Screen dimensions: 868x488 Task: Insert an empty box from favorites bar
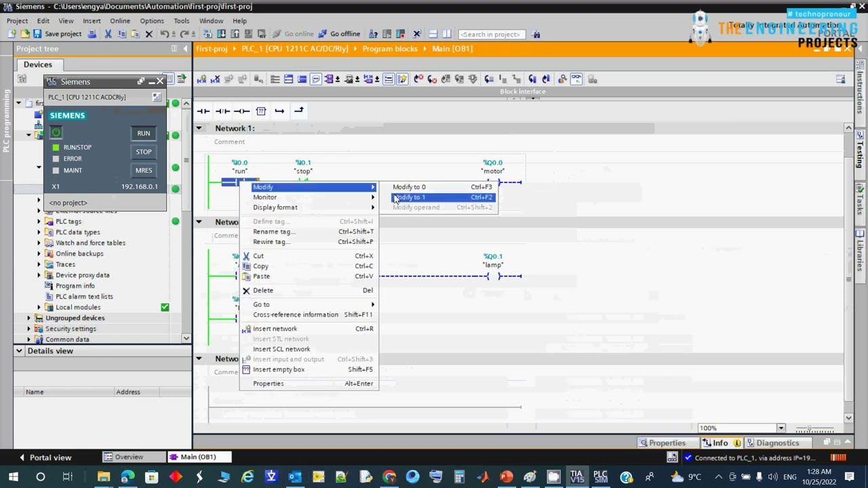click(x=261, y=110)
